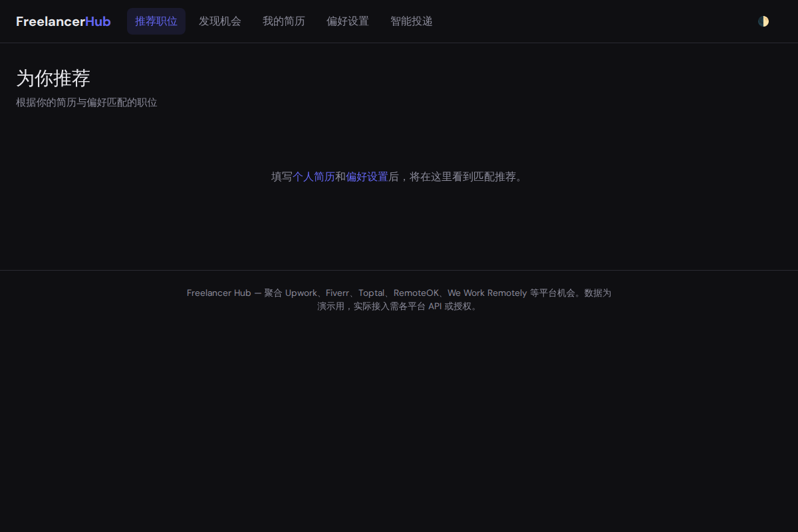Follow the 个人简历 link in the message
Screen dimensions: 798x532
314,177
